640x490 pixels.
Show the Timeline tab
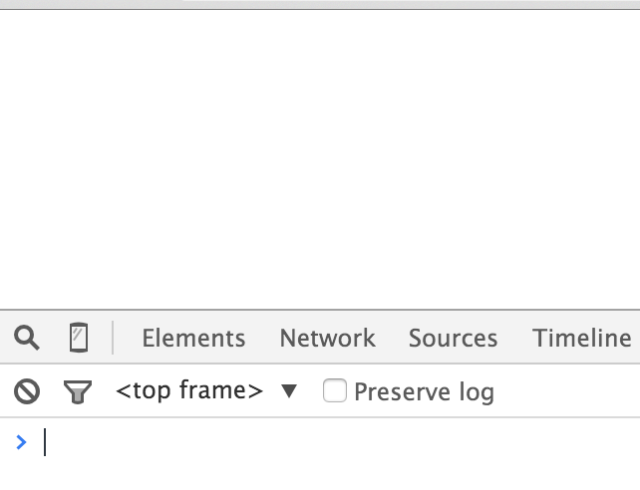[x=581, y=338]
